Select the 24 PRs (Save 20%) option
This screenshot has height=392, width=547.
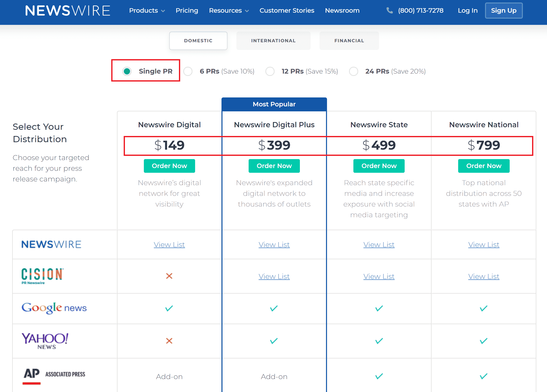pyautogui.click(x=354, y=71)
